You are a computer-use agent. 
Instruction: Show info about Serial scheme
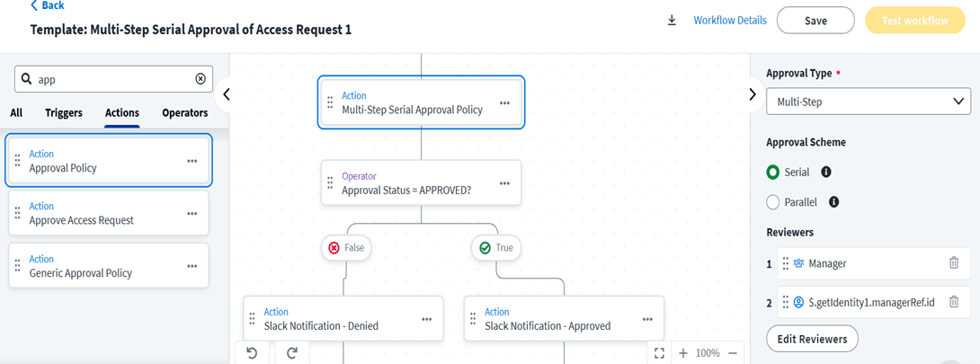coord(826,172)
